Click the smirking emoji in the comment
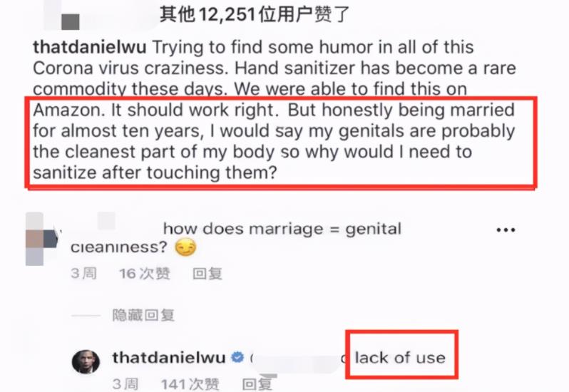This screenshot has width=569, height=392. coord(185,248)
